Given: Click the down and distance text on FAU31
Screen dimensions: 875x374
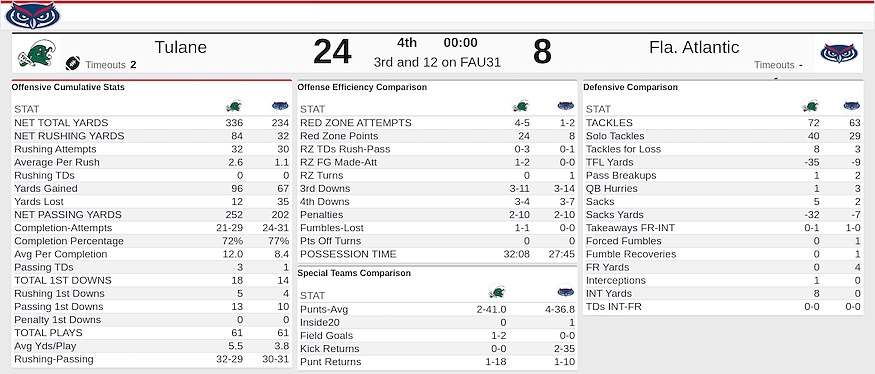Looking at the screenshot, I should 437,63.
